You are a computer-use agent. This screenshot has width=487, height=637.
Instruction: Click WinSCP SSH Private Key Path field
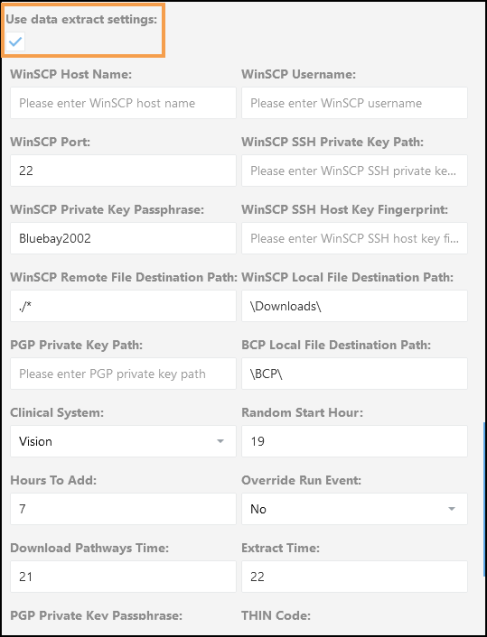(354, 171)
